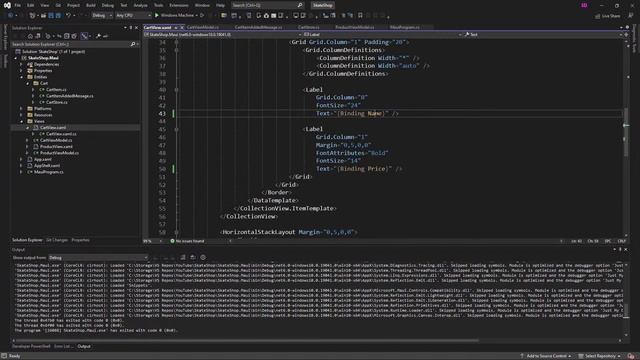Open the Window menu
The image size is (640, 360).
[202, 5]
